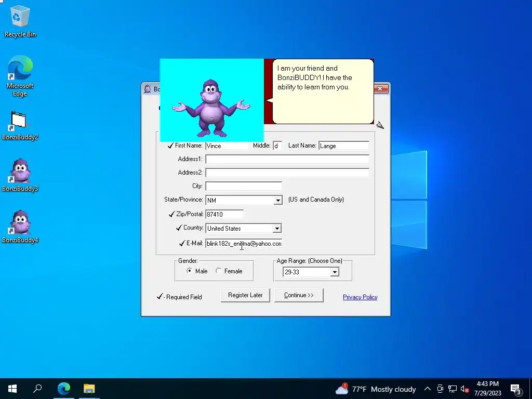Click the Address2 input field
The height and width of the screenshot is (399, 532).
tap(287, 172)
